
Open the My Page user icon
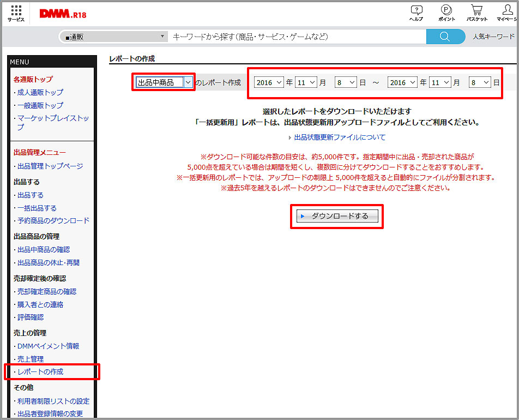click(507, 13)
